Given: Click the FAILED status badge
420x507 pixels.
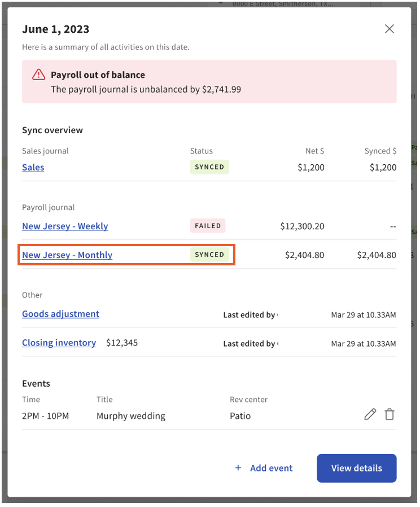Looking at the screenshot, I should 208,226.
